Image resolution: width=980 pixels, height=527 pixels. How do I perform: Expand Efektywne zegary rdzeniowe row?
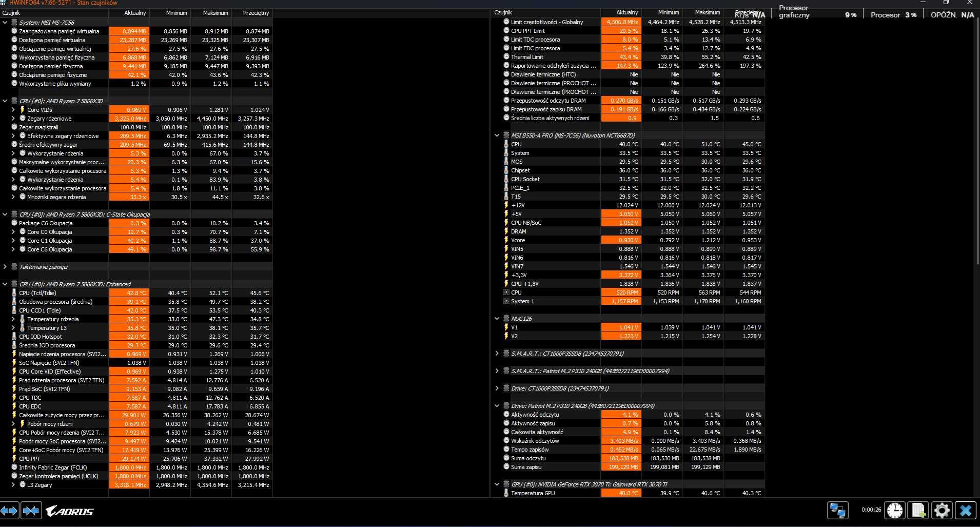coord(13,136)
